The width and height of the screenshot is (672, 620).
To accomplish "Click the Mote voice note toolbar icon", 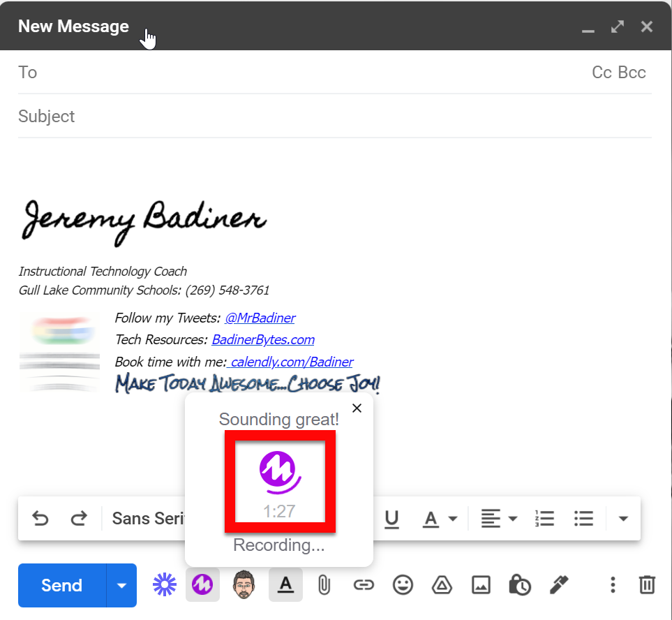I will [202, 584].
